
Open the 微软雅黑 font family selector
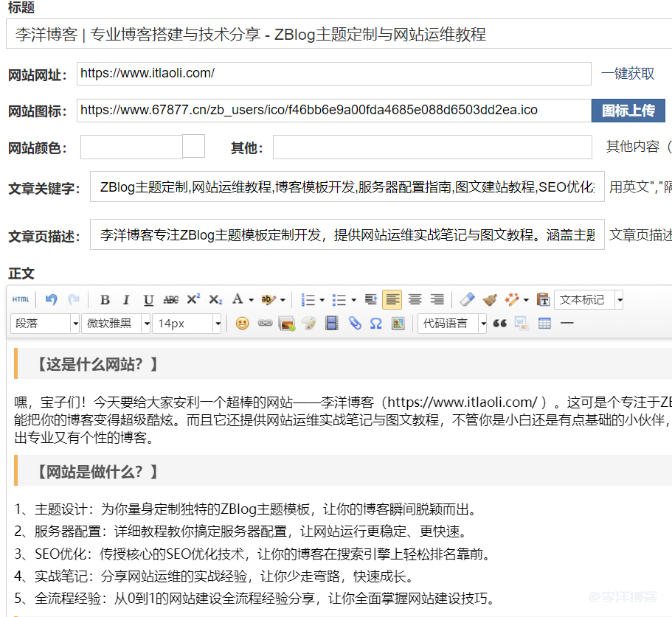114,323
